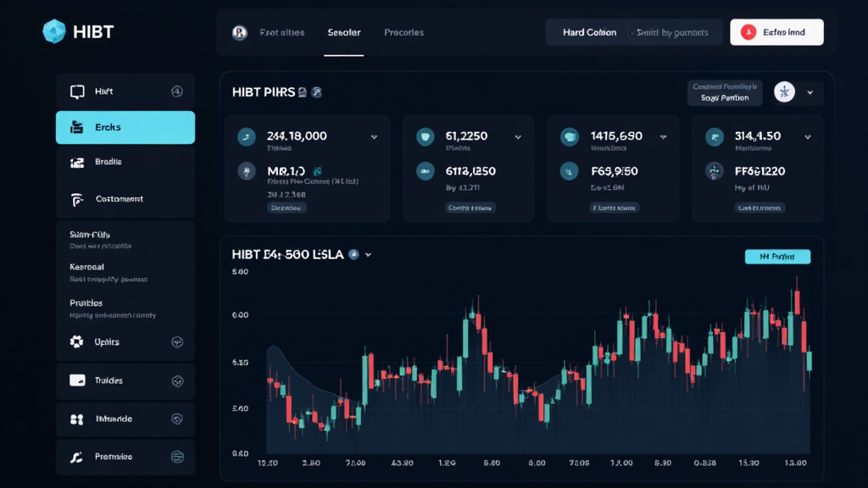Select the highlighted Ercks sidebar item
The width and height of the screenshot is (868, 488).
click(125, 127)
